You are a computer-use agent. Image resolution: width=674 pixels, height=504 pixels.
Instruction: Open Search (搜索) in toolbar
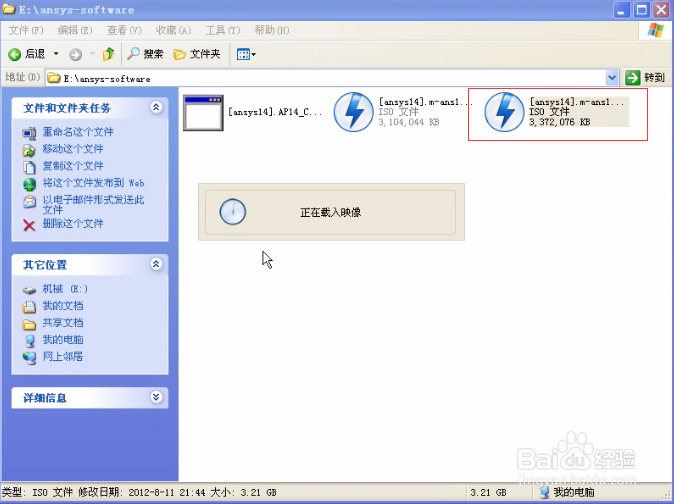[x=145, y=54]
